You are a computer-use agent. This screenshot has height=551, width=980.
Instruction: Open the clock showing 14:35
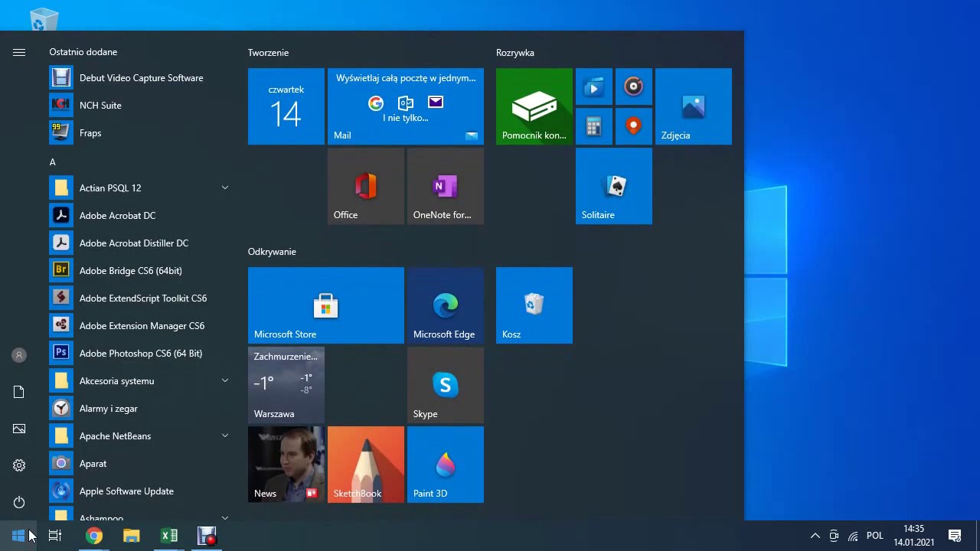click(914, 536)
